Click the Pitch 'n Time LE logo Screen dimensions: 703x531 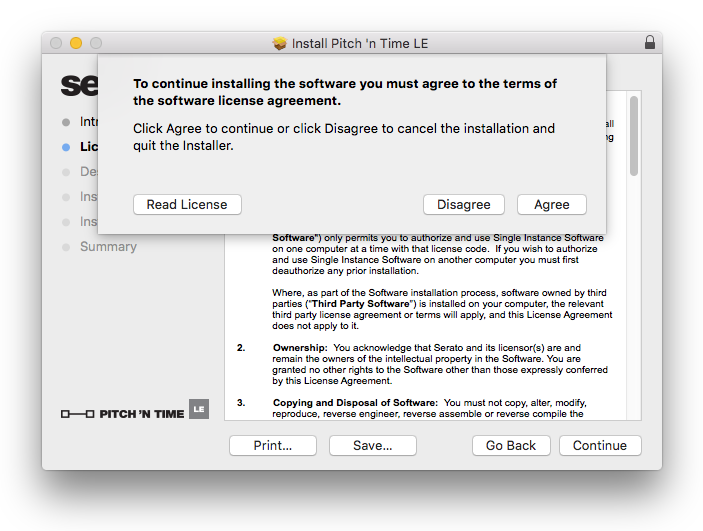click(x=135, y=410)
